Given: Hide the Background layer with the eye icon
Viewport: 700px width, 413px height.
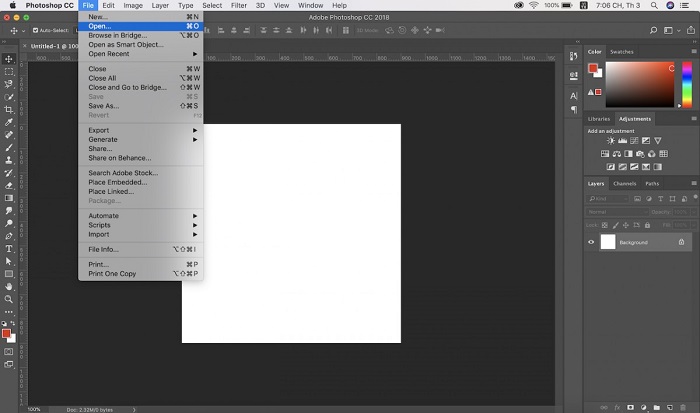Looking at the screenshot, I should tap(591, 242).
